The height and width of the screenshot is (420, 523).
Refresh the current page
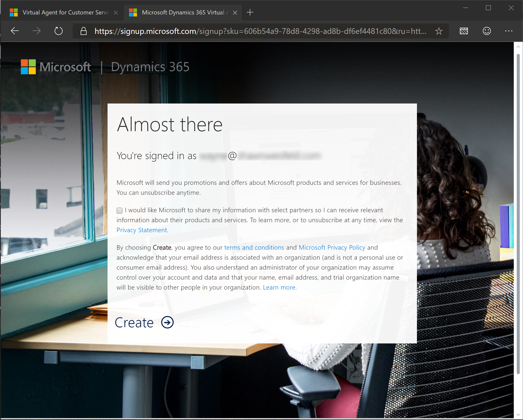[58, 31]
